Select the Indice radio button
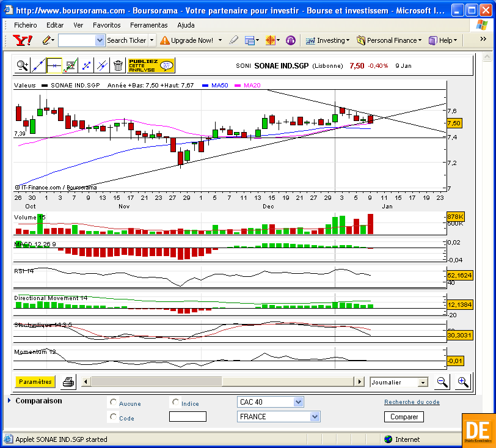The height and width of the screenshot is (448, 496). coord(175,402)
